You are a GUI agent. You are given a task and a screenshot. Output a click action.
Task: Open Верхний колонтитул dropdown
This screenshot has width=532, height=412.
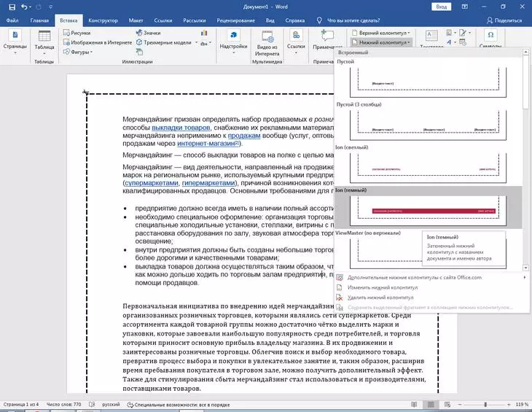point(381,33)
